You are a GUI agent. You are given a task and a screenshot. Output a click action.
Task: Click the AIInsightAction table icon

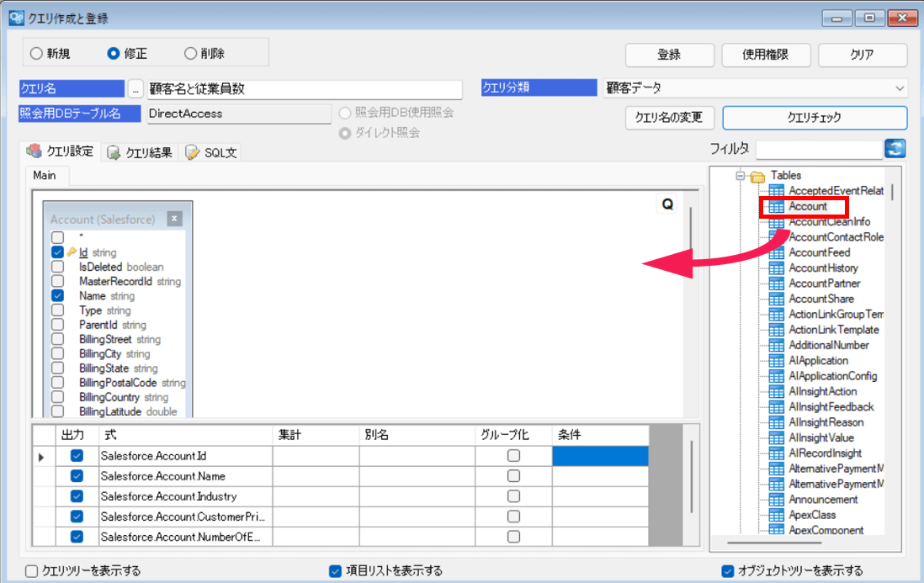coord(777,392)
